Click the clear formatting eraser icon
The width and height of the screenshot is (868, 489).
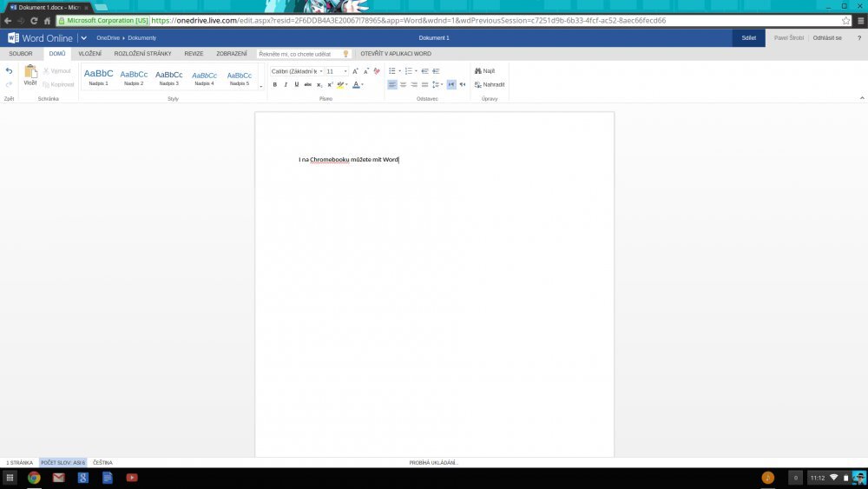(x=377, y=71)
